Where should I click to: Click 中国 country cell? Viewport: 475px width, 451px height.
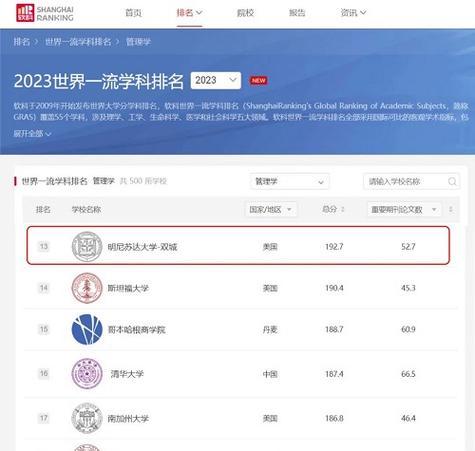270,374
